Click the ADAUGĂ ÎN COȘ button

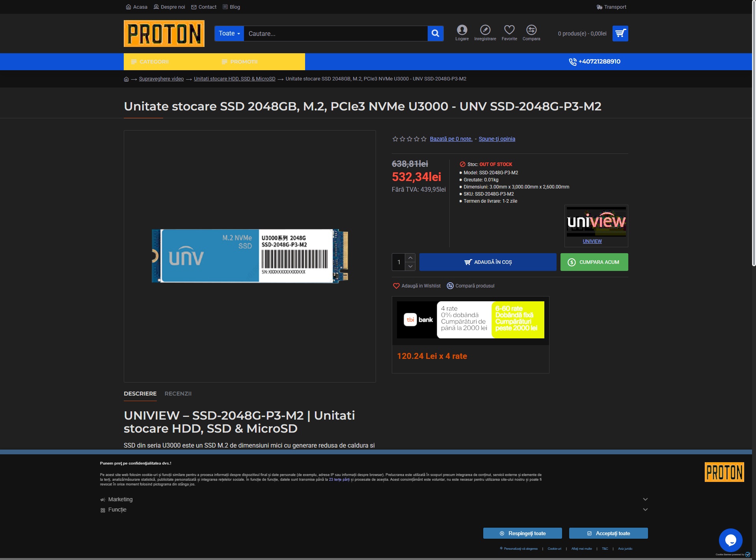pos(488,262)
